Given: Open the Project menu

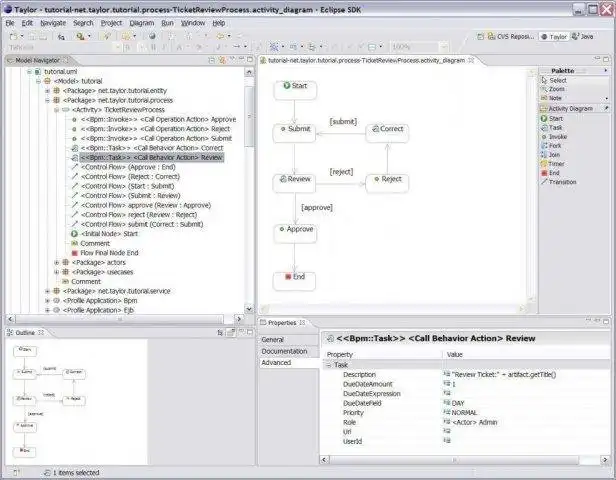Looking at the screenshot, I should click(111, 23).
